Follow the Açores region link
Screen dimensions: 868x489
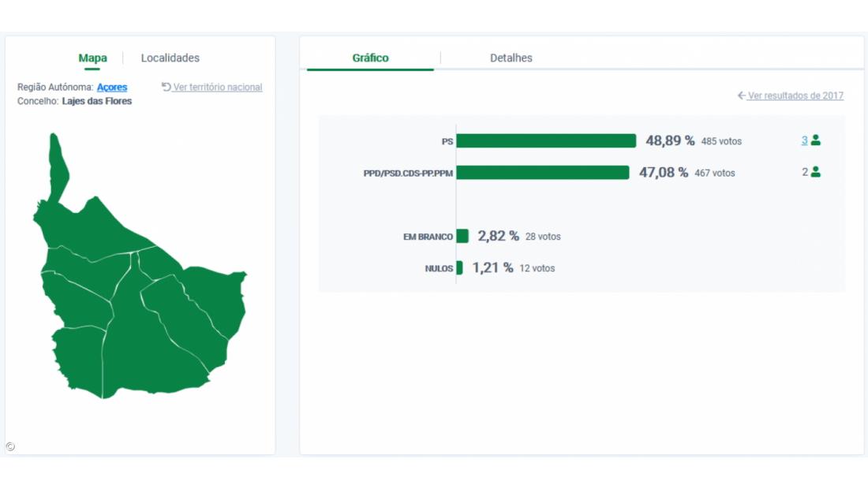112,88
